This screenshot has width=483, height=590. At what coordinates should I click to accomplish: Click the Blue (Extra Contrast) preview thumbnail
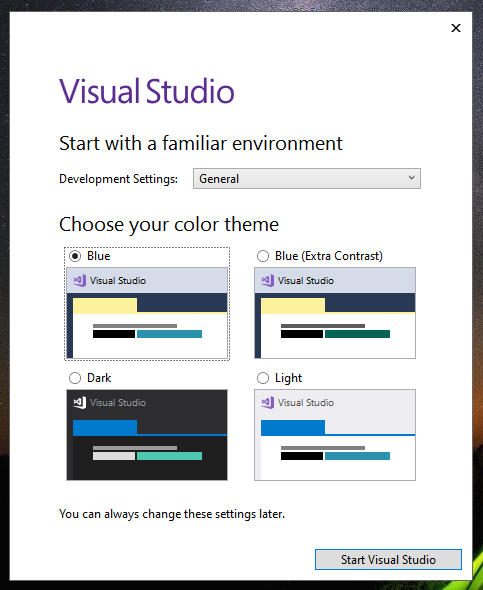(x=335, y=313)
